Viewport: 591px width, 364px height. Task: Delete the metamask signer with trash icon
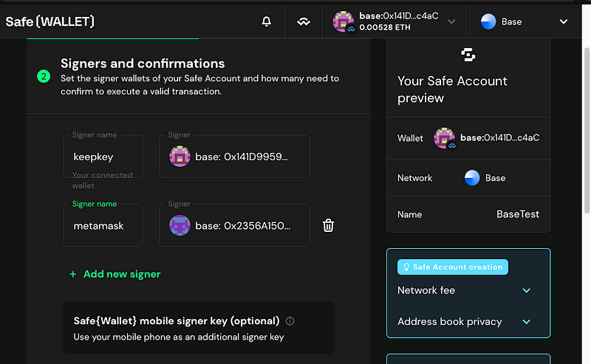click(329, 225)
